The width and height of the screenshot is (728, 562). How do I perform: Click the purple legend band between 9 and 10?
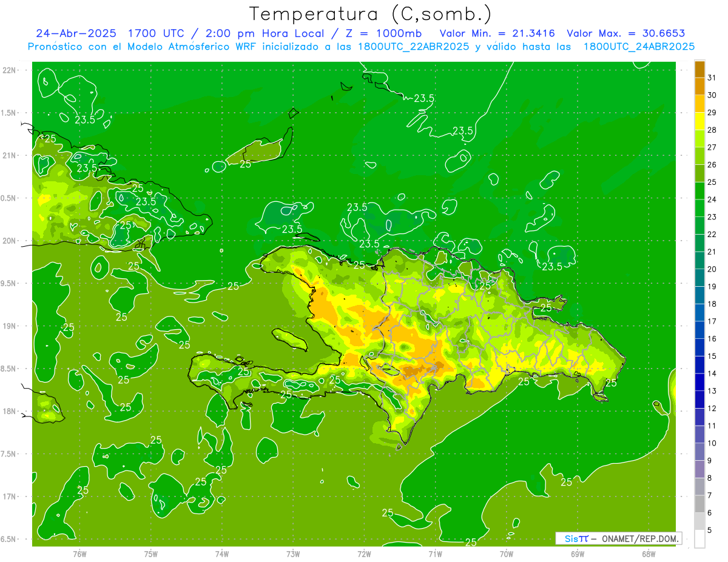coord(699,452)
